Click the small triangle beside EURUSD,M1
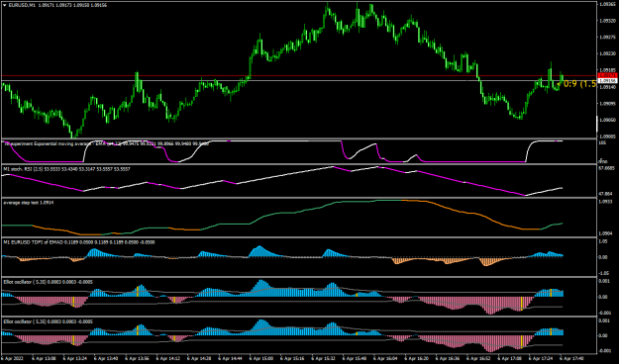The height and width of the screenshot is (364, 619). coord(5,5)
